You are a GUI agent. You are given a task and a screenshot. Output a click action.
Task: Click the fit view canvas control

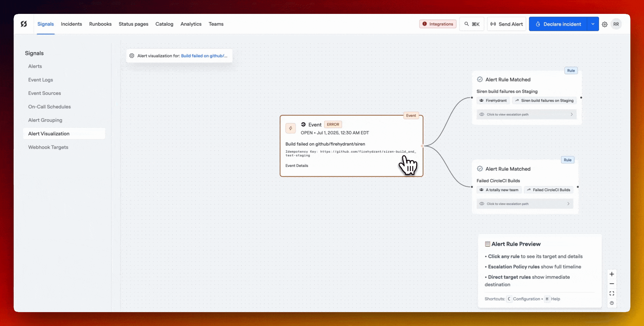point(612,293)
